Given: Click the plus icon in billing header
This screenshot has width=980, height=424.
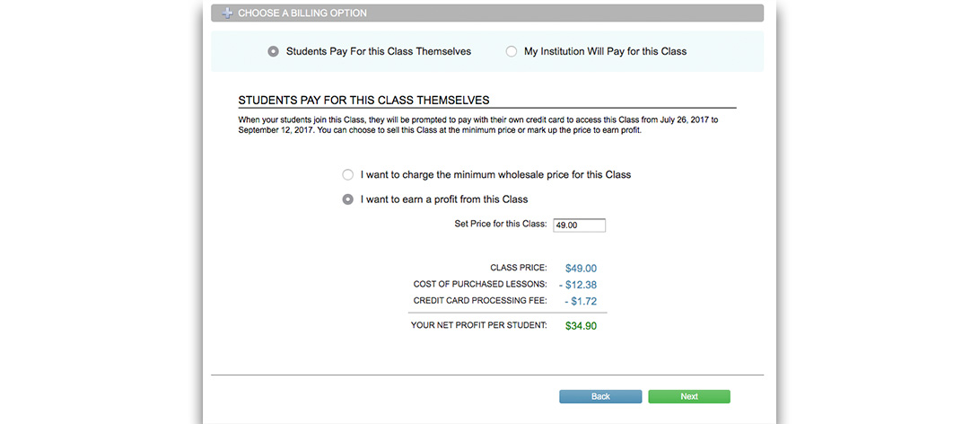Looking at the screenshot, I should (227, 13).
